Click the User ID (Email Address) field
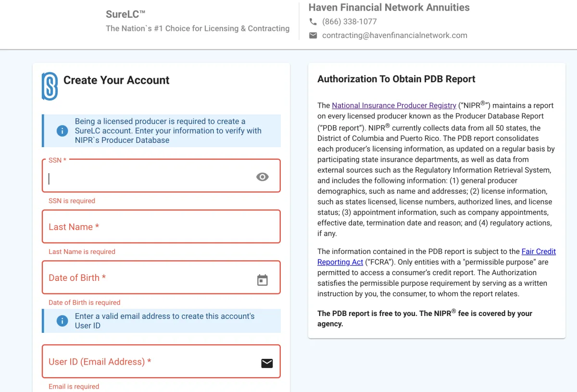The width and height of the screenshot is (577, 392). 161,362
